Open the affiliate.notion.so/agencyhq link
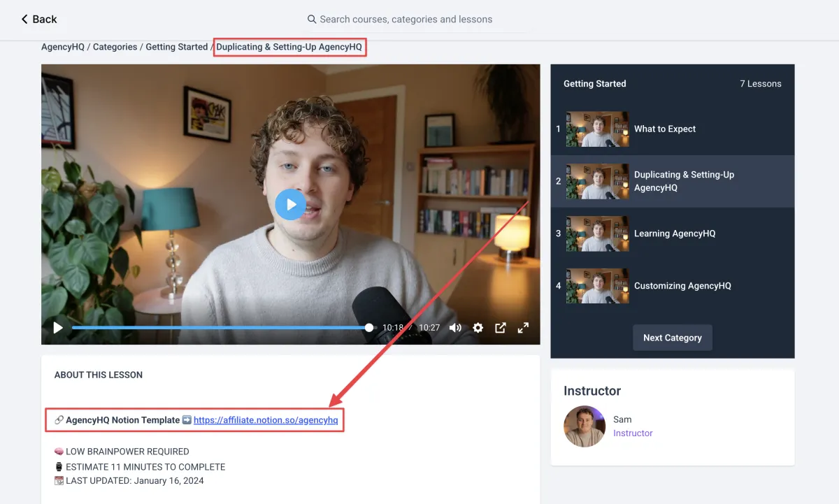Screen dimensions: 839x504 pyautogui.click(x=266, y=420)
